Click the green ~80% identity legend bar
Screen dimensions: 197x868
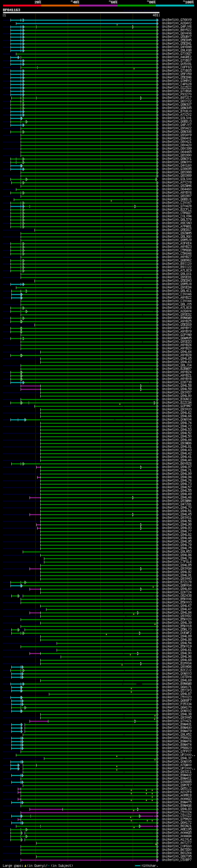tap(137, 6)
